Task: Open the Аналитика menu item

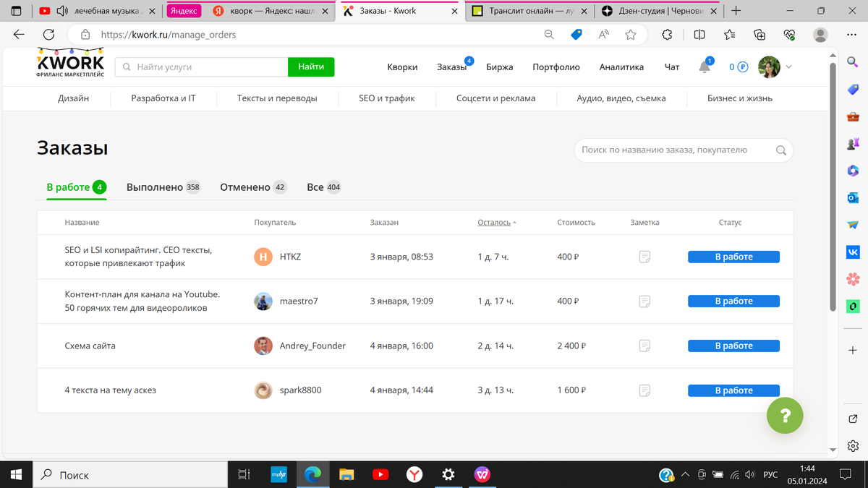Action: (621, 67)
